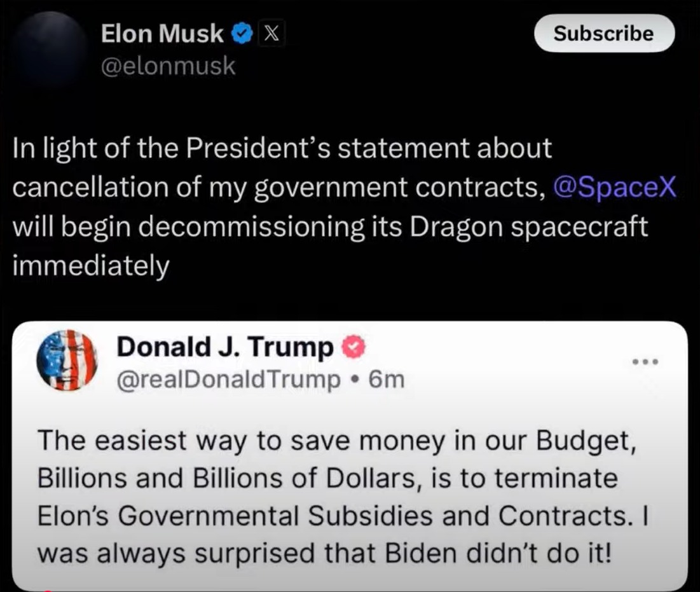Click the @realDonaldTrump handle
Viewport: 700px width, 592px height.
click(x=229, y=380)
